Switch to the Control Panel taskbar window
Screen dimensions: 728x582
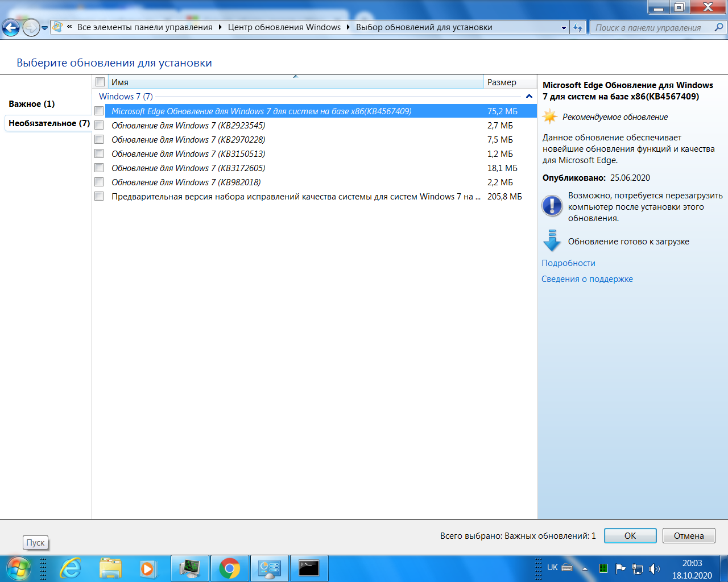click(x=270, y=568)
